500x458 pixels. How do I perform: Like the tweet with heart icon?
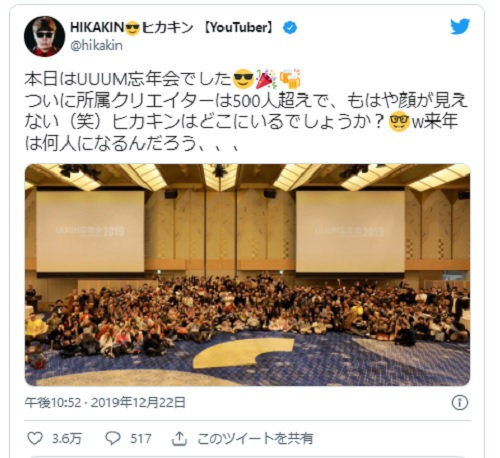35,438
